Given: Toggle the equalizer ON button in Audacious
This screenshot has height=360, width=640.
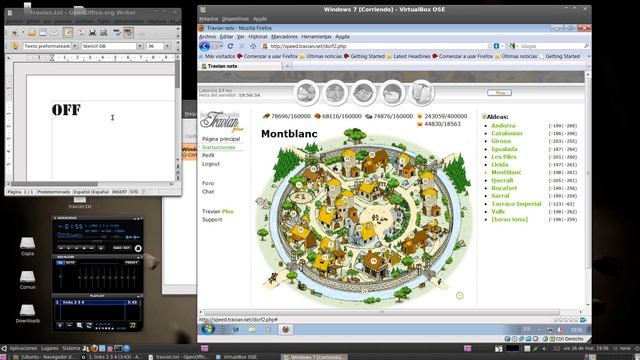Looking at the screenshot, I should (60, 263).
